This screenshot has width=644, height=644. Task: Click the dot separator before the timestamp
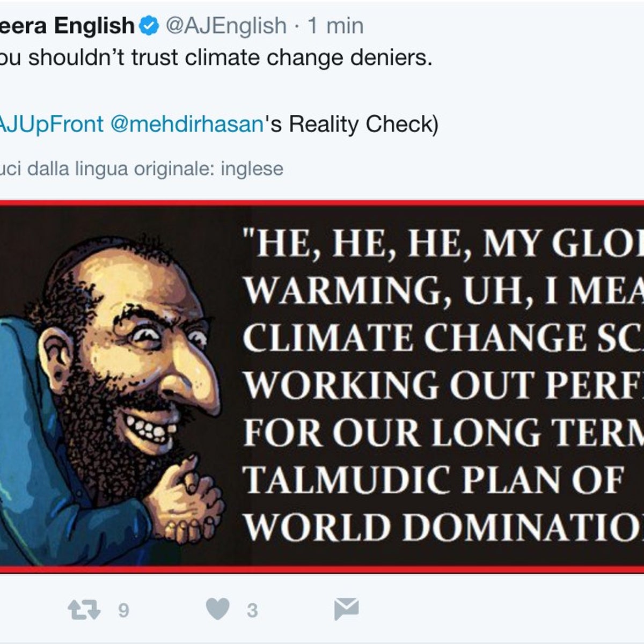[x=297, y=26]
